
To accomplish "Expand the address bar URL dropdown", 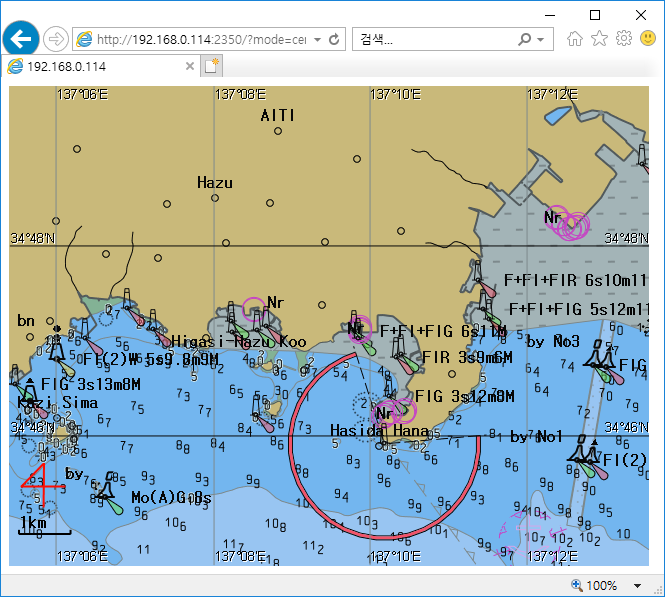I will pyautogui.click(x=317, y=40).
